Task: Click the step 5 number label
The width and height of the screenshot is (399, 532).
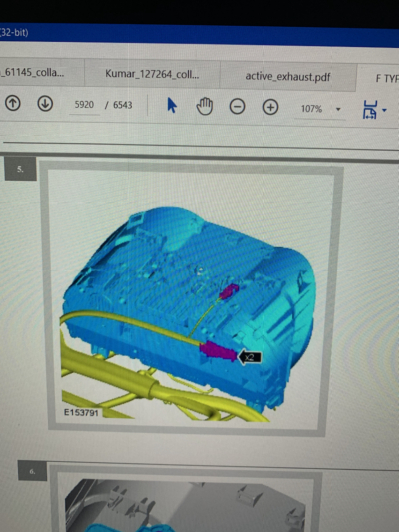Action: pos(20,170)
